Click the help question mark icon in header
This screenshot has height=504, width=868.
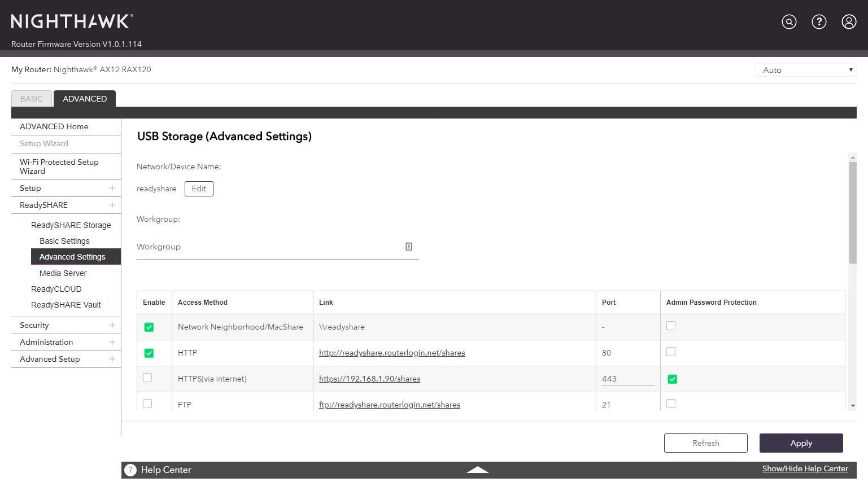819,22
